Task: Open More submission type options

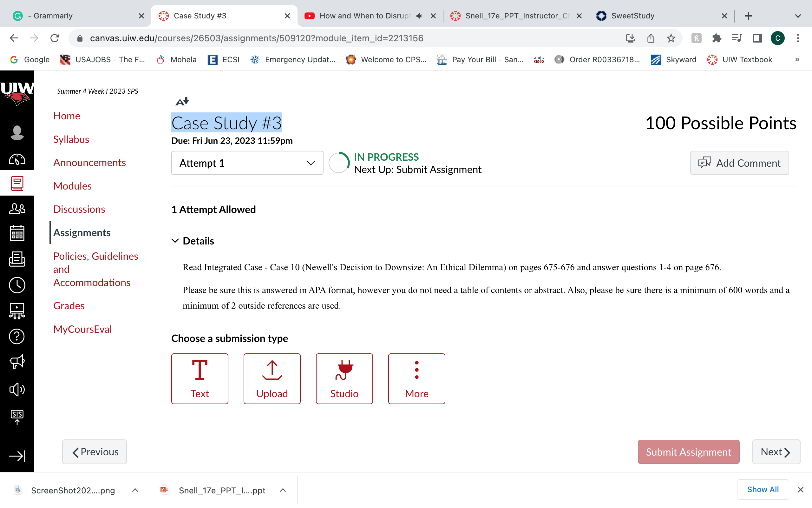Action: pyautogui.click(x=416, y=379)
